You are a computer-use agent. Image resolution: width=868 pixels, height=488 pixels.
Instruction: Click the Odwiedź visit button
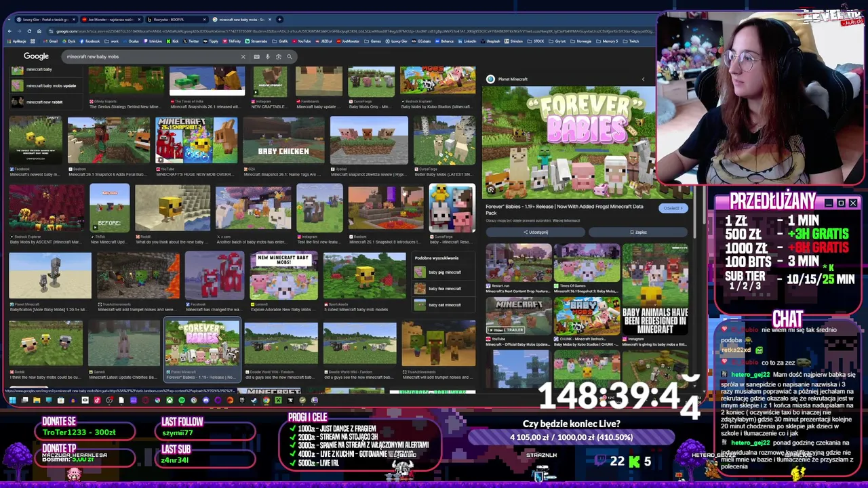point(673,209)
